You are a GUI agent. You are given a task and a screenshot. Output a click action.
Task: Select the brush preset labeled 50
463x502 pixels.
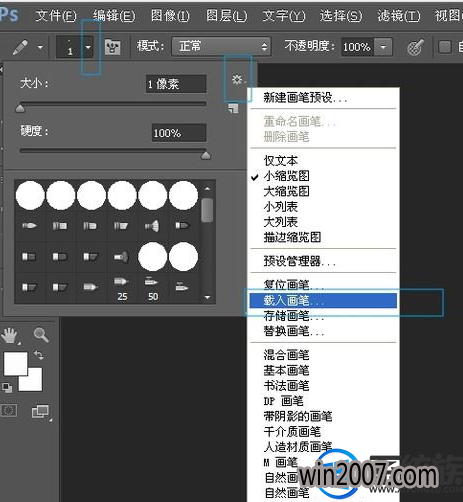[x=153, y=288]
